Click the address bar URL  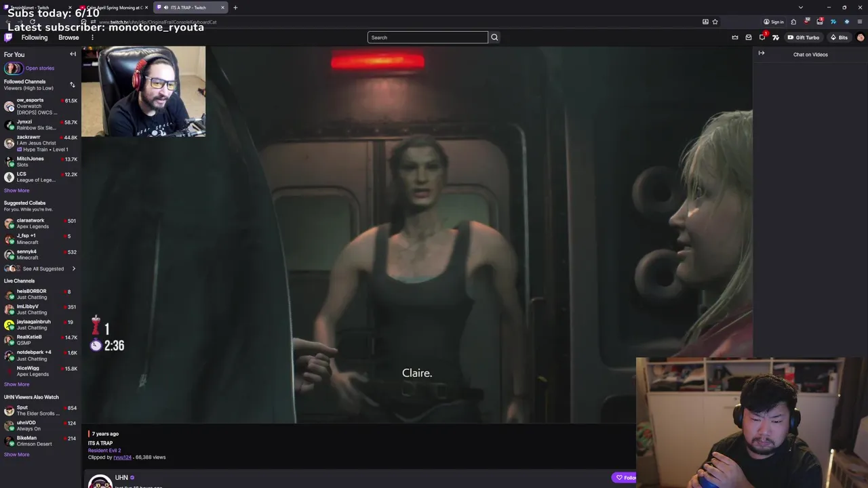(159, 22)
